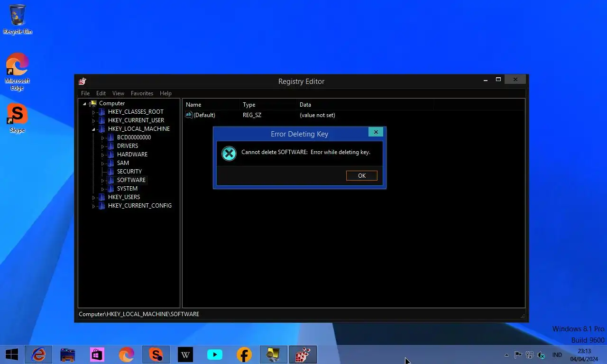
Task: Open Edge from the taskbar
Action: tap(127, 355)
